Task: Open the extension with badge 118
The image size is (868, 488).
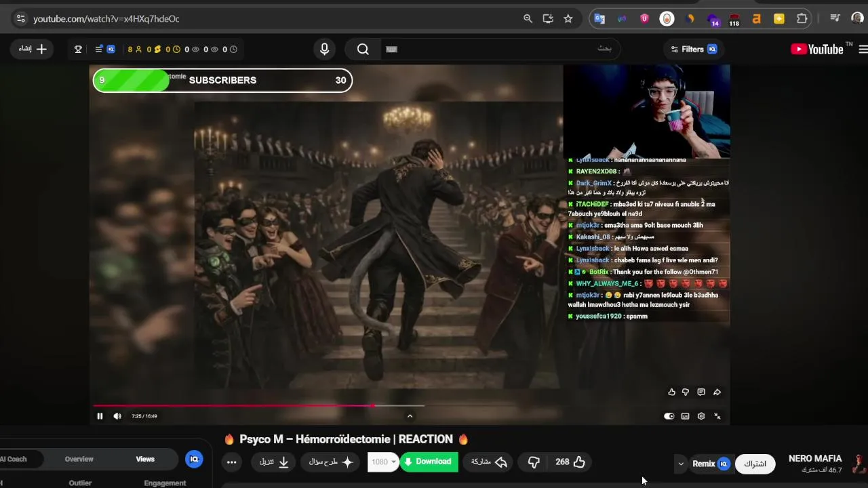Action: coord(734,20)
